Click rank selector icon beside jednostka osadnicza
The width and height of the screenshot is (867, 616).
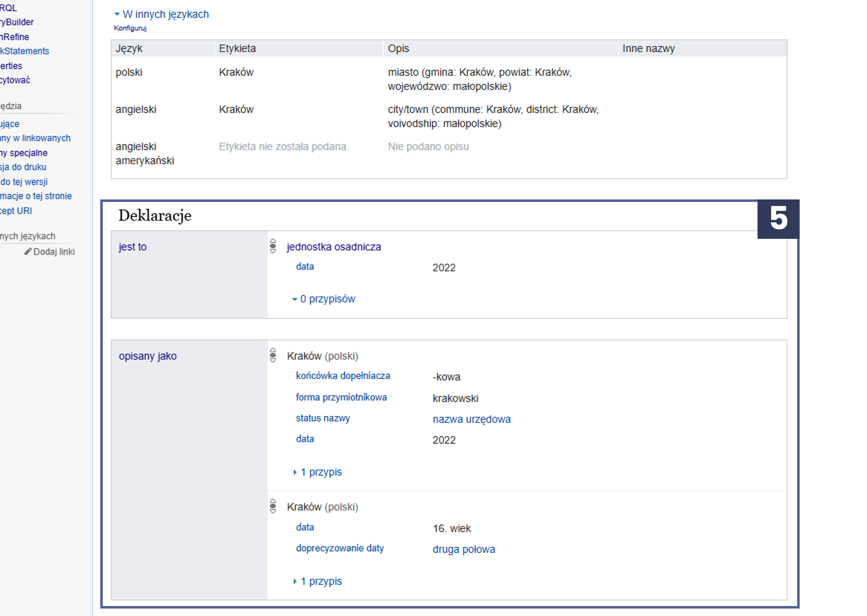click(273, 246)
